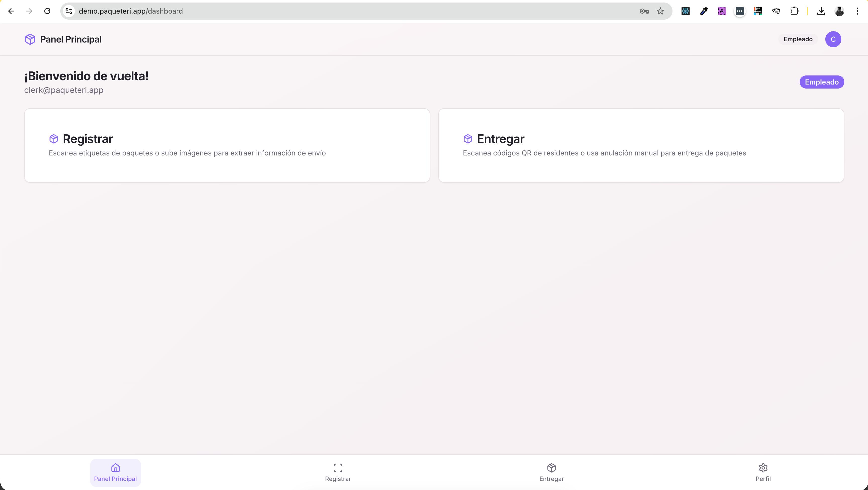Click the browser forward arrow
868x490 pixels.
pyautogui.click(x=29, y=11)
